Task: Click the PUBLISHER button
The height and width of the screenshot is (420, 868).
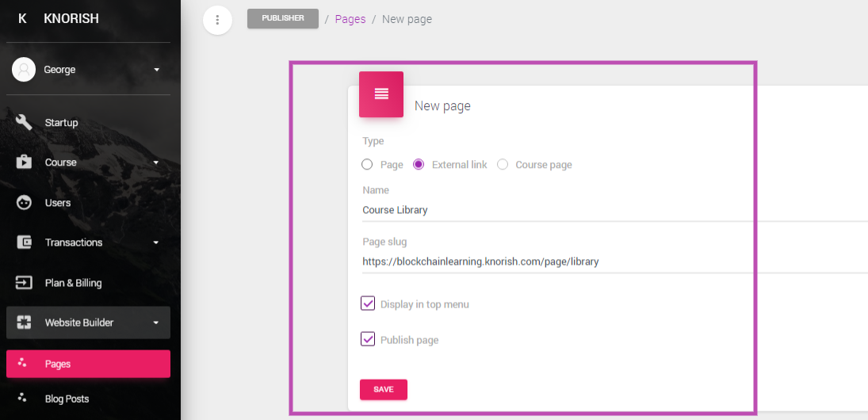Action: 283,18
